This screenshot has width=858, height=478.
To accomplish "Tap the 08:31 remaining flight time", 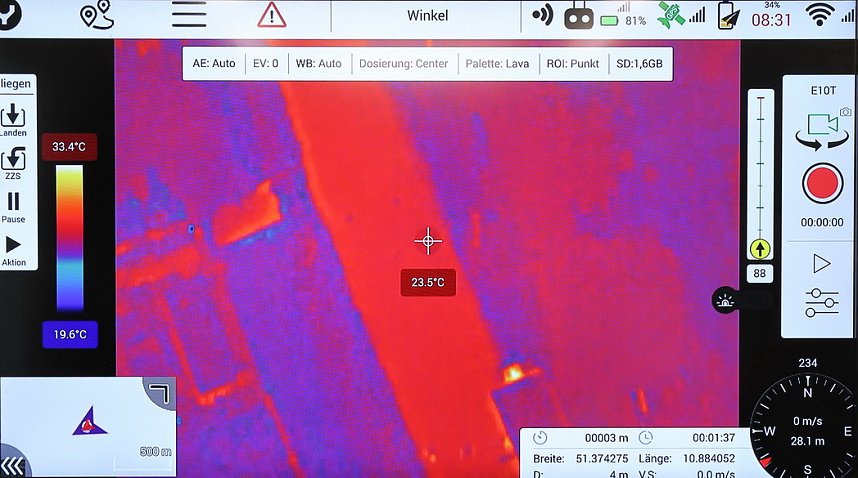I will tap(771, 20).
